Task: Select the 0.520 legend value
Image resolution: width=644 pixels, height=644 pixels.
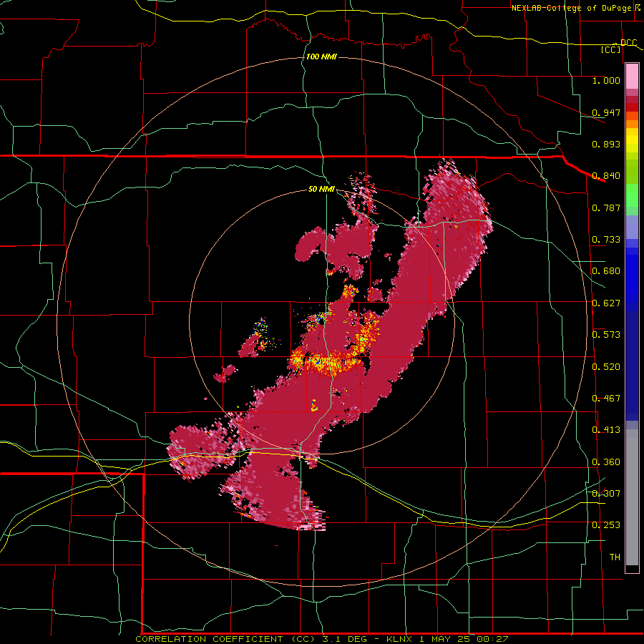Action: pyautogui.click(x=606, y=366)
